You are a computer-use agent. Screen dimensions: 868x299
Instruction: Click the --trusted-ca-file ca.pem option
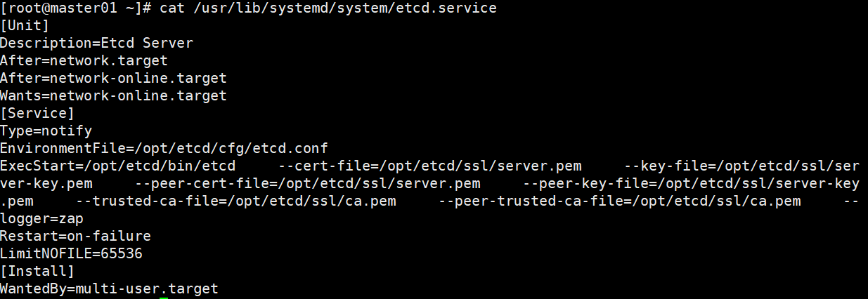point(235,201)
